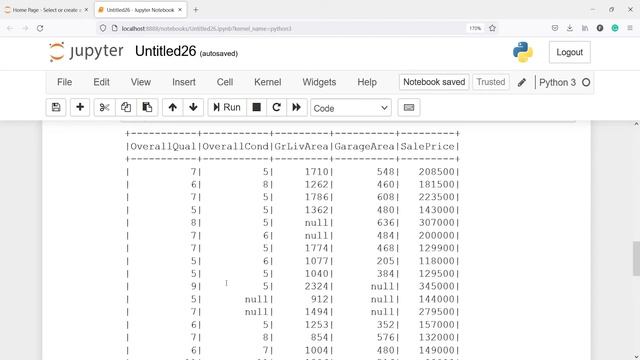The image size is (640, 360).
Task: Open the Kernel menu
Action: pyautogui.click(x=268, y=82)
